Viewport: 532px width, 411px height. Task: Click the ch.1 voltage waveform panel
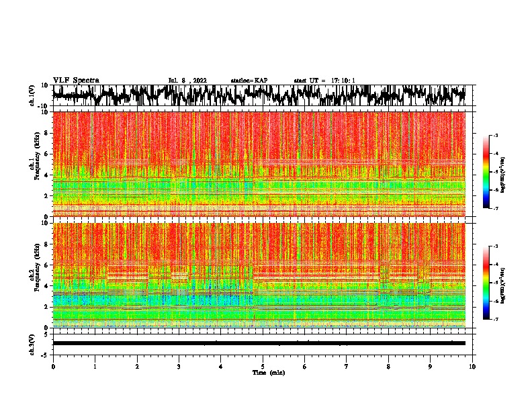(263, 95)
